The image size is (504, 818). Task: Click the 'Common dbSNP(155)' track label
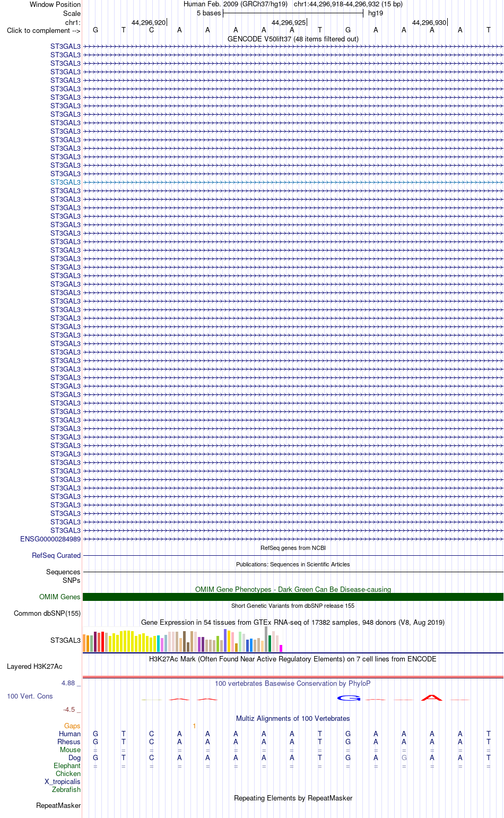[47, 613]
